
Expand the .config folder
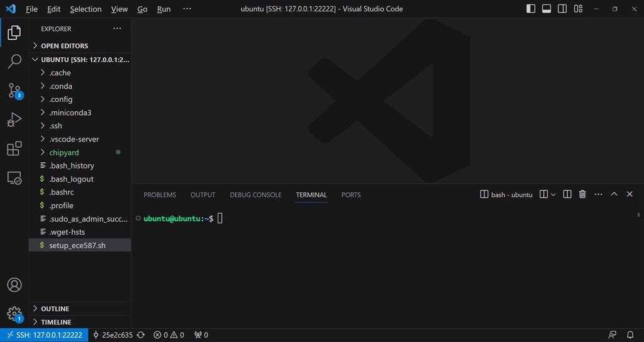pos(80,99)
